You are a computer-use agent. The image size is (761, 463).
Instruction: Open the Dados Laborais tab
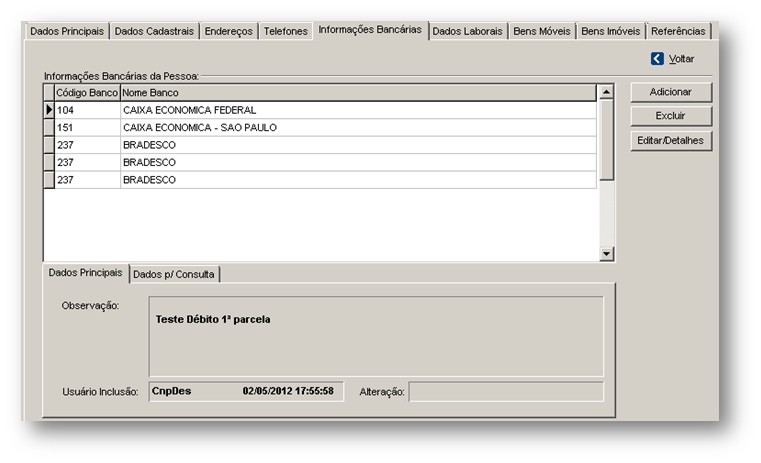click(x=467, y=31)
